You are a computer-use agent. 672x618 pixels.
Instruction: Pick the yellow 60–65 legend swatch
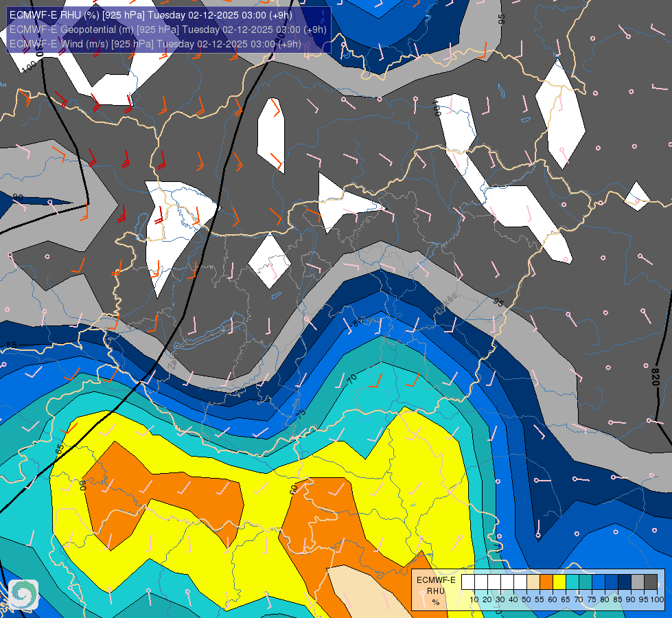click(x=559, y=582)
